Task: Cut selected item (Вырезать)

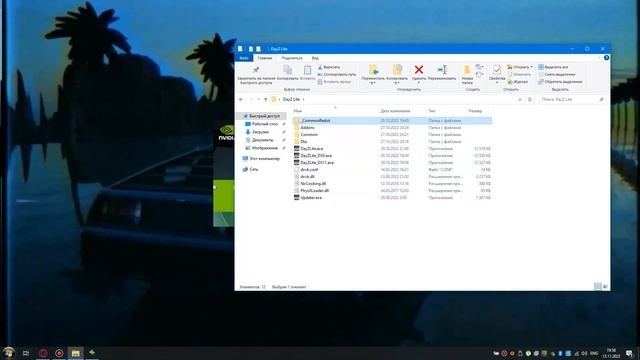Action: (x=329, y=67)
